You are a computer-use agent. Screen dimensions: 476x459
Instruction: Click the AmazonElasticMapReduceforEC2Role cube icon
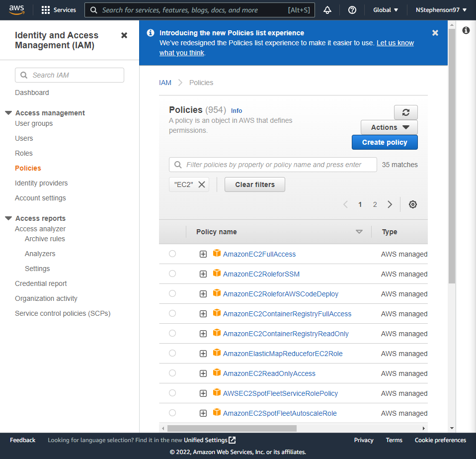[217, 353]
